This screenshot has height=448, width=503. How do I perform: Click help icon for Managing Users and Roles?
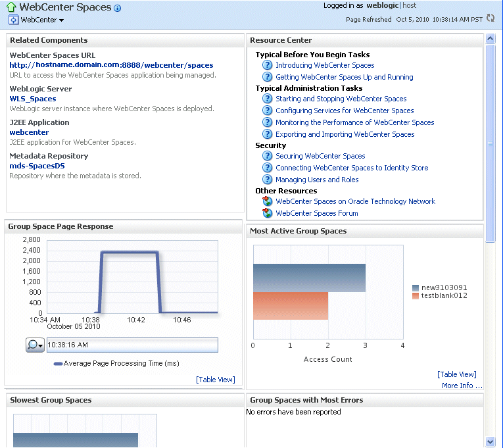pyautogui.click(x=267, y=180)
